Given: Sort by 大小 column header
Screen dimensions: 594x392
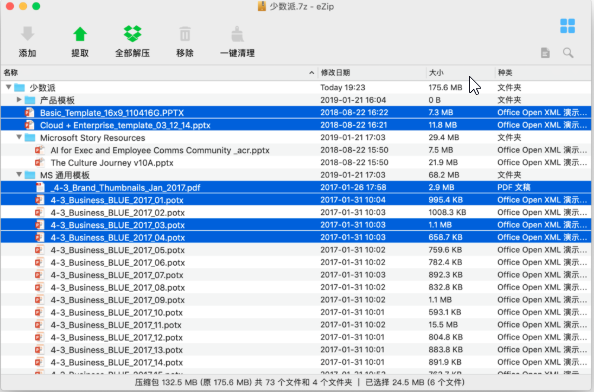Looking at the screenshot, I should [461, 72].
